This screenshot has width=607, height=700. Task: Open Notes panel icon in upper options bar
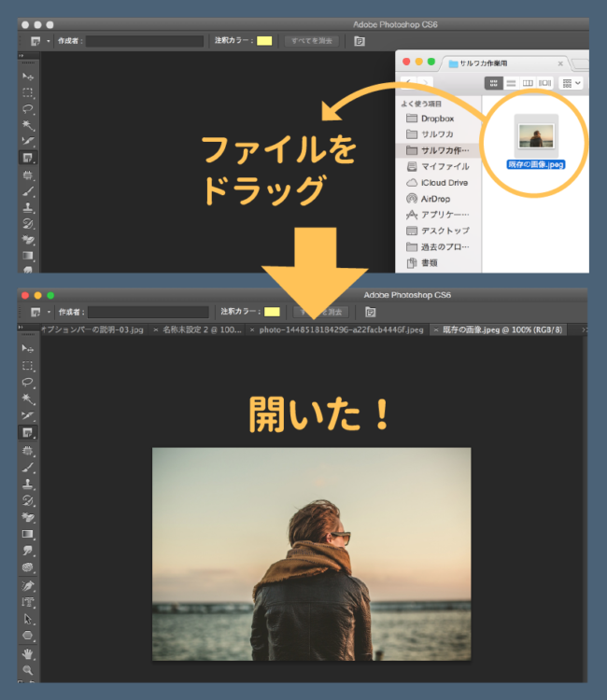360,41
